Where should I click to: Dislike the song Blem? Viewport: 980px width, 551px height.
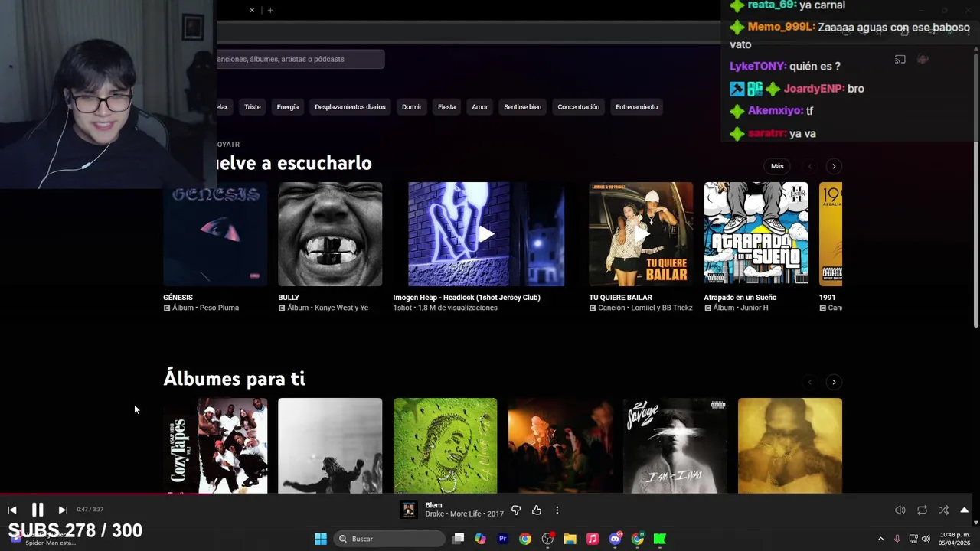[x=516, y=510]
